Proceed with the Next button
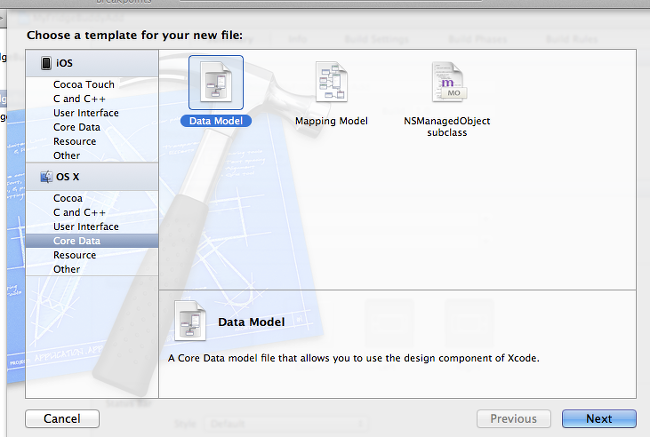Screen dimensions: 650x437 [x=599, y=419]
